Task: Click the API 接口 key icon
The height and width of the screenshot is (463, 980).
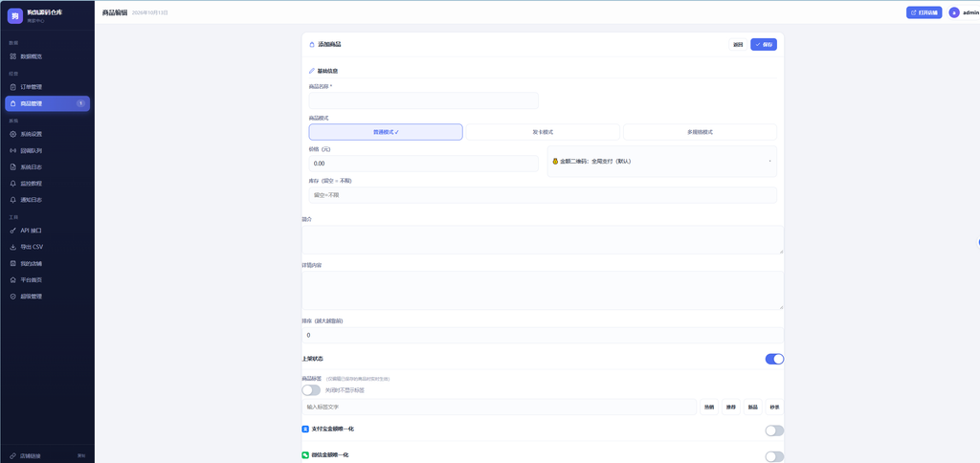Action: point(13,231)
